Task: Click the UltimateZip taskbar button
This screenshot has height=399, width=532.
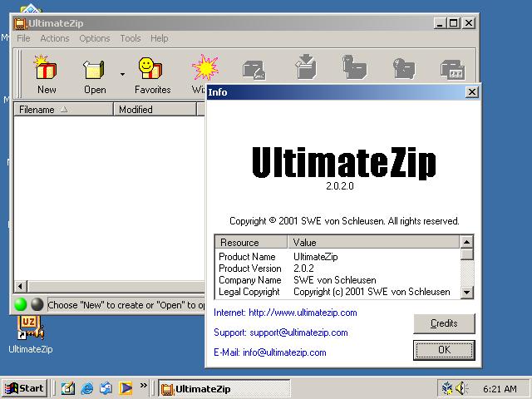Action: coord(224,388)
